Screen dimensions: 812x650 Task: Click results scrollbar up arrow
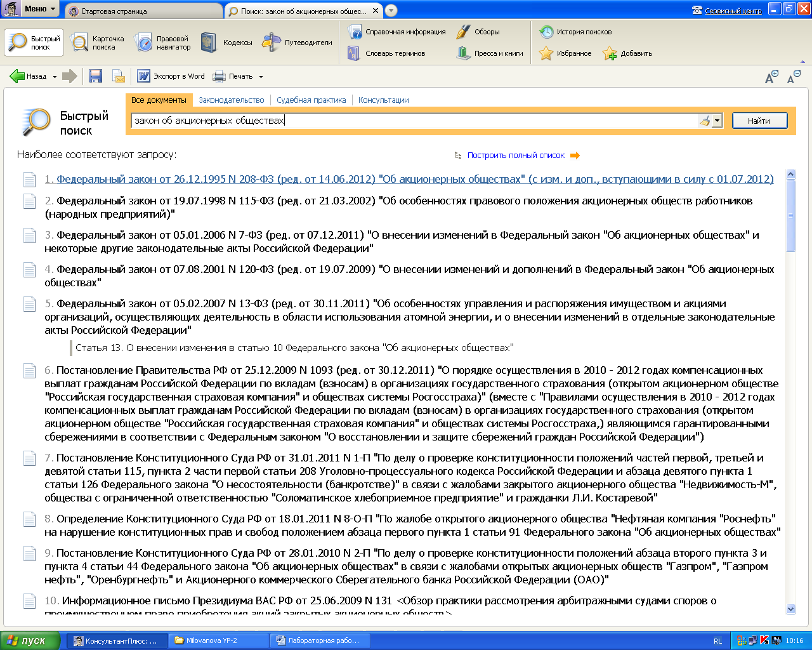click(790, 175)
